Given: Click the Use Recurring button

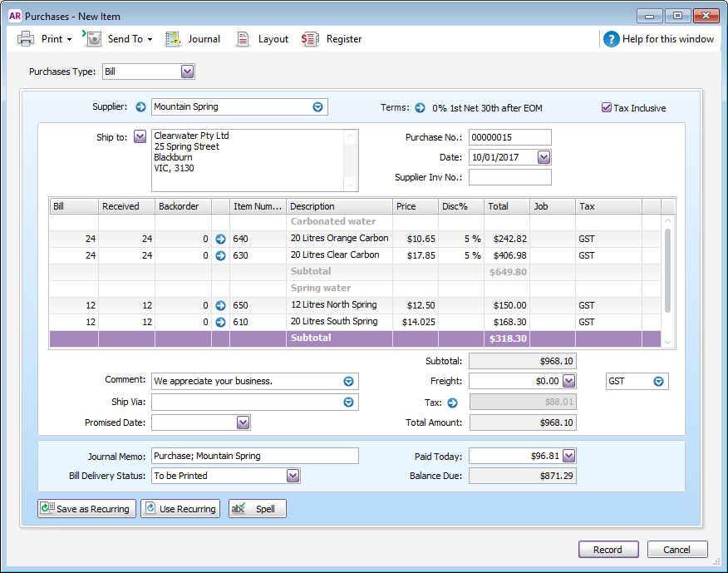Looking at the screenshot, I should 180,508.
